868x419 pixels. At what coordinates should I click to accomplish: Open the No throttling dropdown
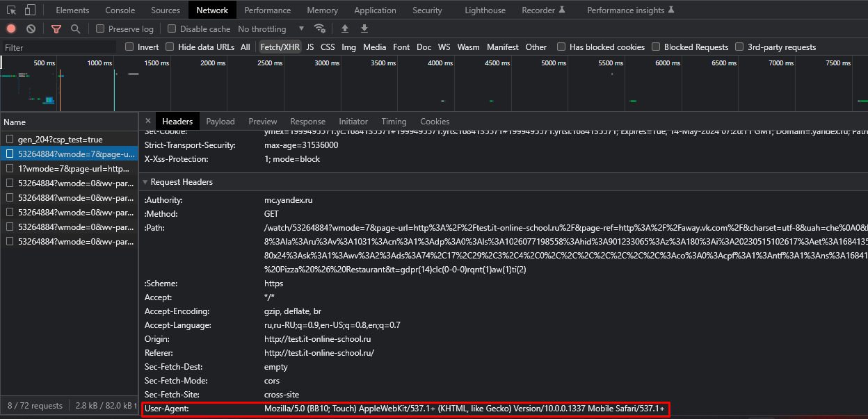(x=271, y=29)
